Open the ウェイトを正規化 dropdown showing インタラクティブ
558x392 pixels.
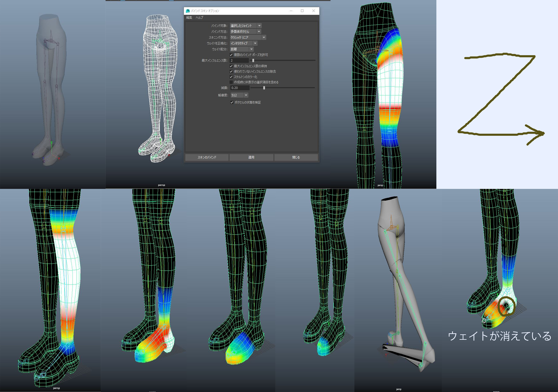click(x=243, y=43)
